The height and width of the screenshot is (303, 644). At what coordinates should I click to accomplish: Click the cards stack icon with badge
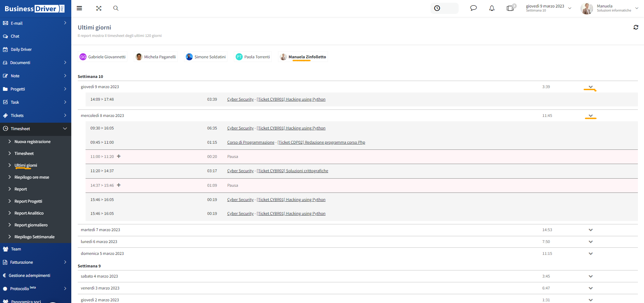click(511, 8)
